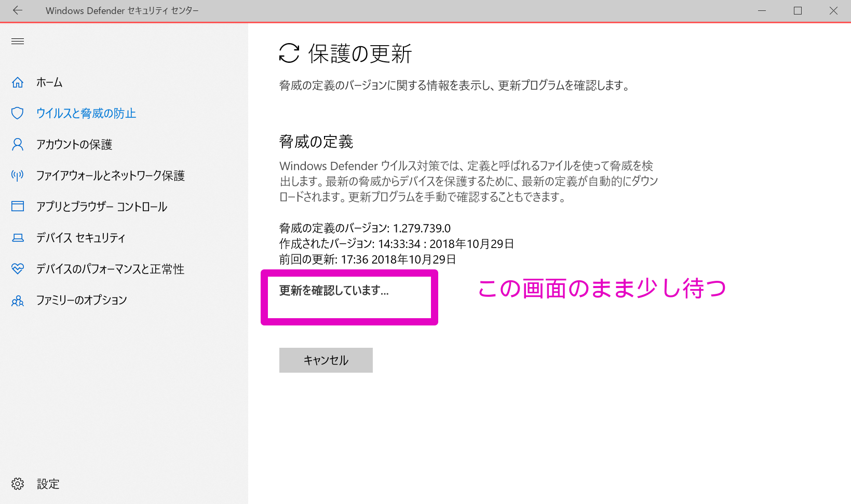Maximize the Windows Defender window

[x=798, y=10]
